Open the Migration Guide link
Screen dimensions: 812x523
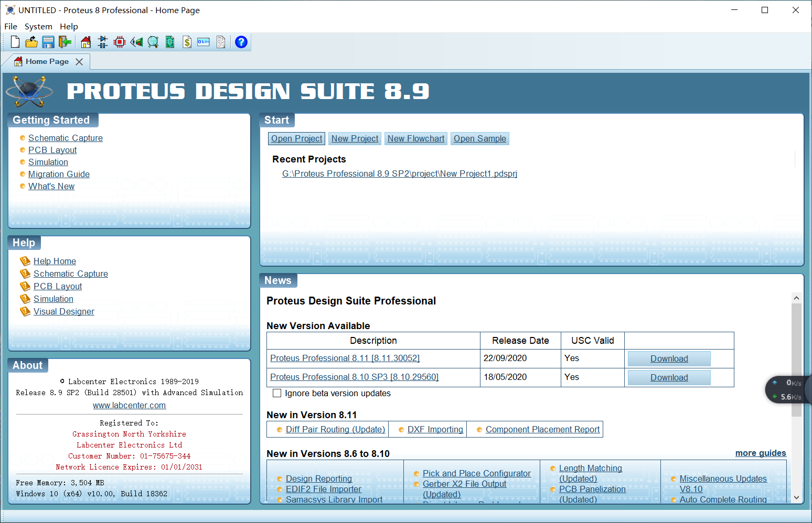(x=59, y=174)
